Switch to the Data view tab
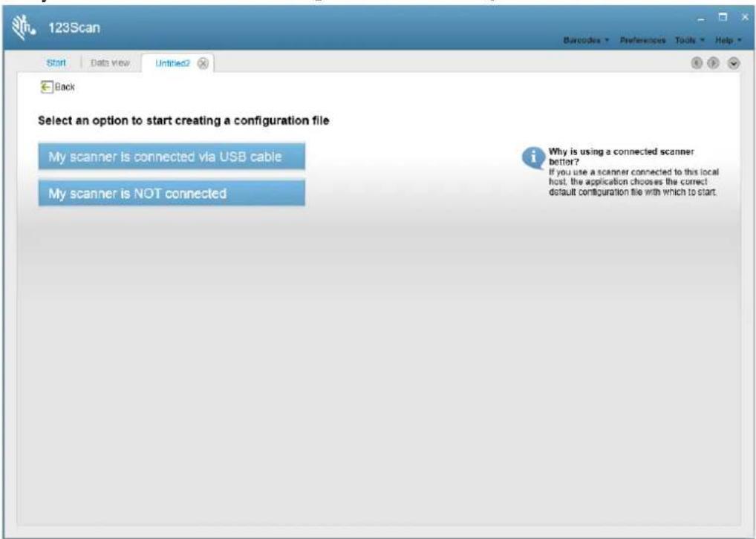 [110, 62]
